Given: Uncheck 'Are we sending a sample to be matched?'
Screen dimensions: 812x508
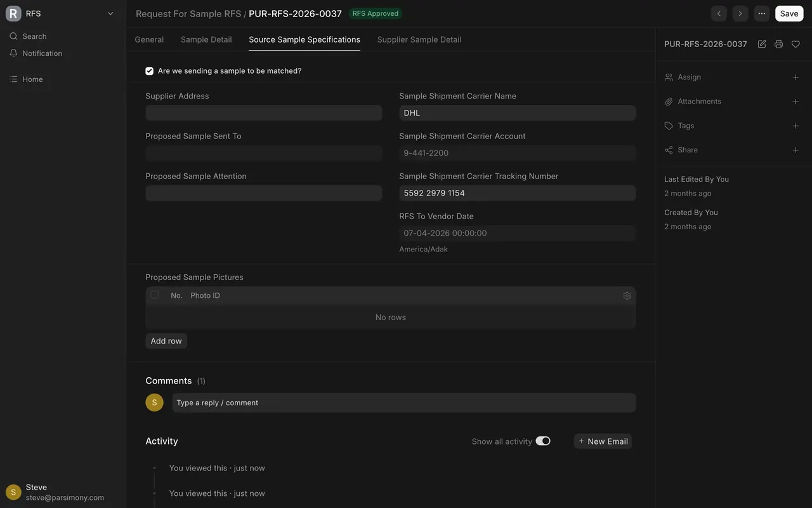Looking at the screenshot, I should pos(150,71).
